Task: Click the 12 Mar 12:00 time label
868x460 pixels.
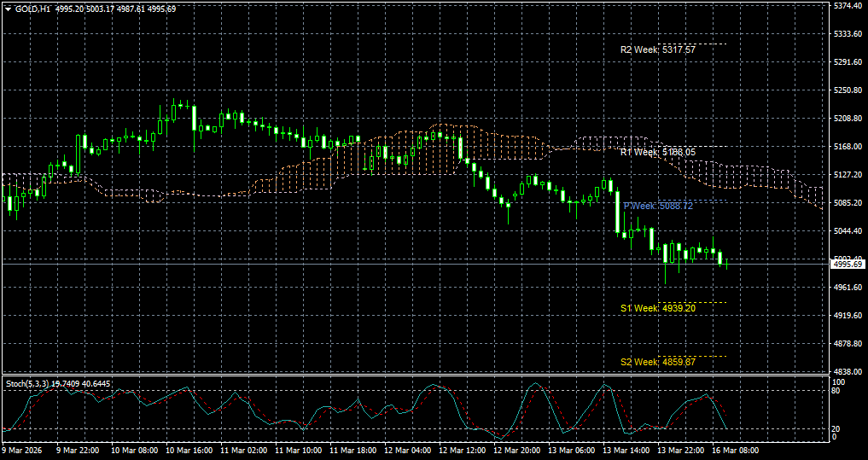Action: (463, 451)
